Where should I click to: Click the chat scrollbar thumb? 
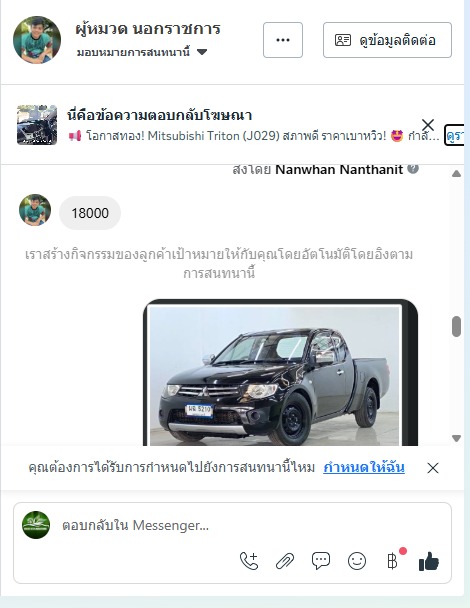(x=456, y=326)
